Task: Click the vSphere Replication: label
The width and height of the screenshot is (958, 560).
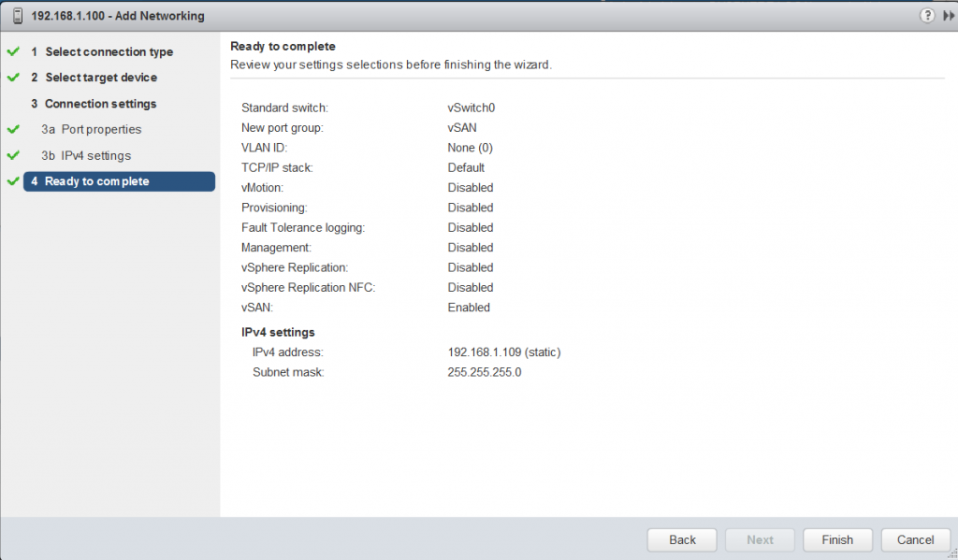Action: click(x=295, y=267)
